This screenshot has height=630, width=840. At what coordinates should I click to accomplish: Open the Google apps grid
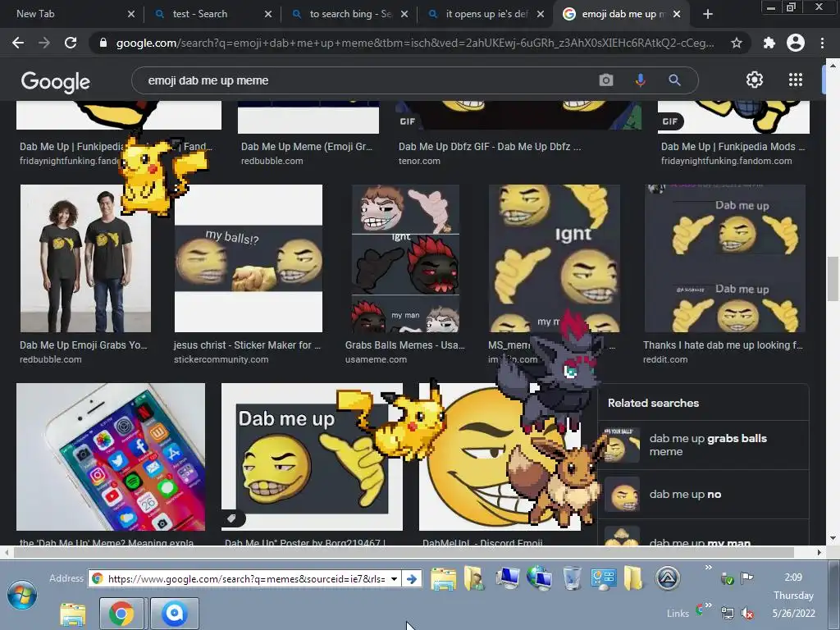click(x=796, y=80)
